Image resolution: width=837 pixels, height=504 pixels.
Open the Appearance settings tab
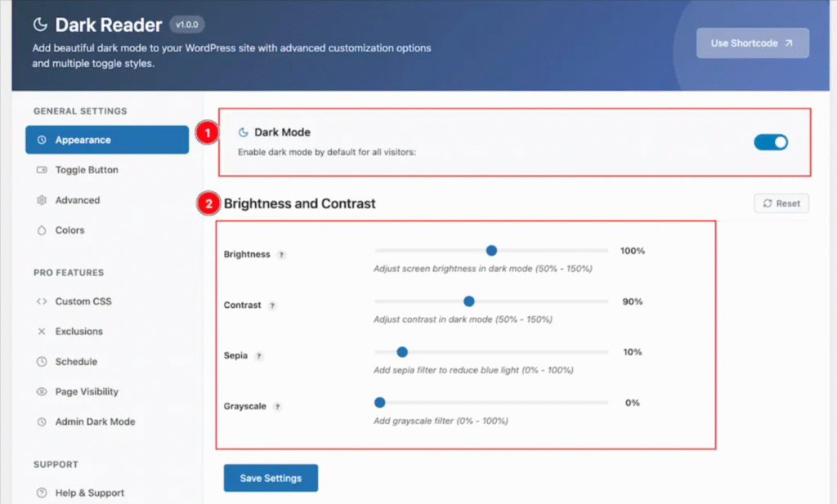point(107,140)
